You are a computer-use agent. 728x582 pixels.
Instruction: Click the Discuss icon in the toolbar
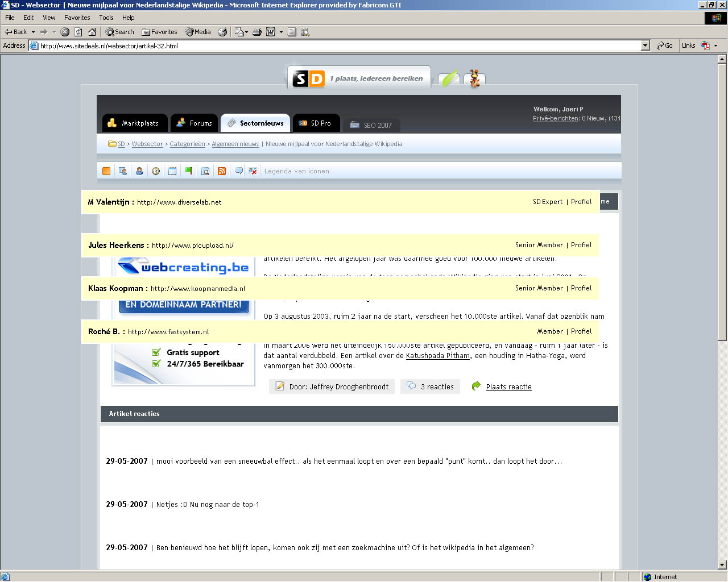click(292, 32)
